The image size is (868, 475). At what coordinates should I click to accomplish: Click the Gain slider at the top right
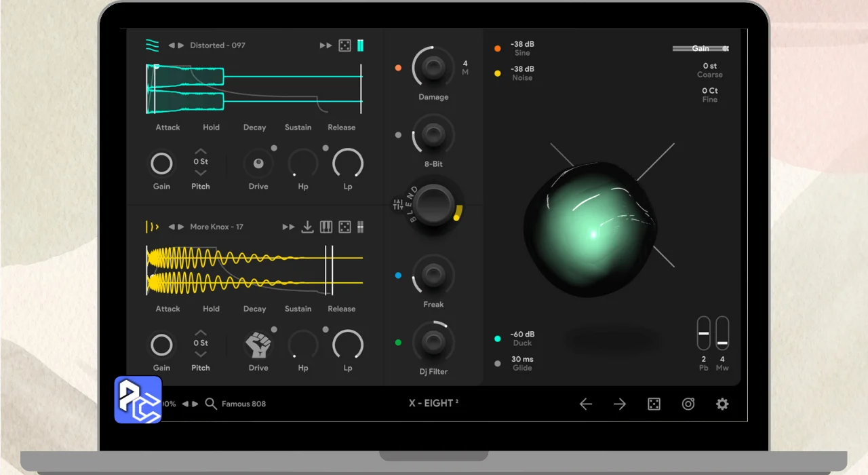point(700,49)
